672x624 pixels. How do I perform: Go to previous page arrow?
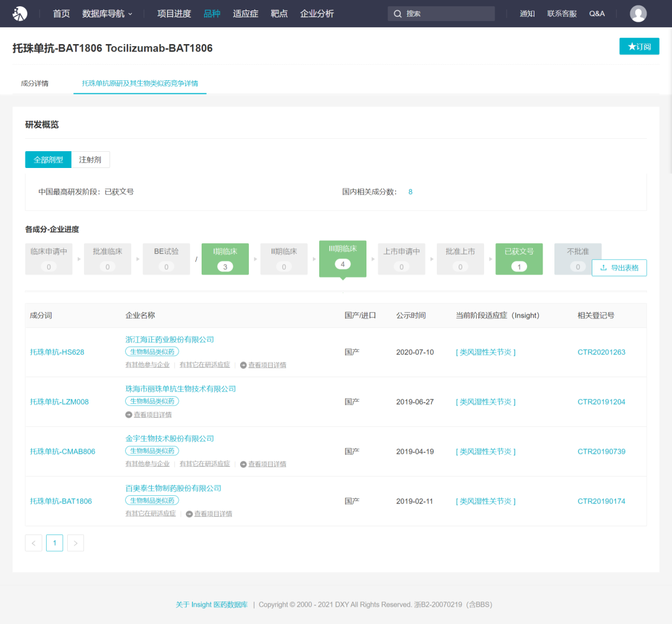coord(34,543)
